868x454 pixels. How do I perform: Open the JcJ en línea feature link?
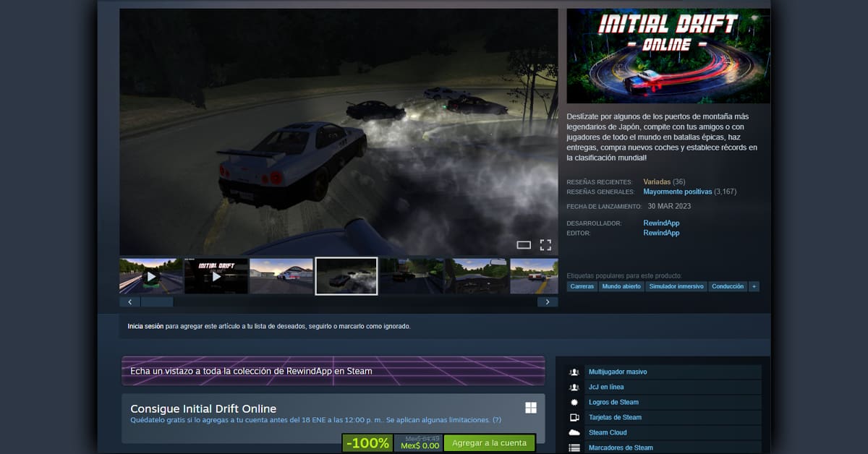(x=606, y=387)
